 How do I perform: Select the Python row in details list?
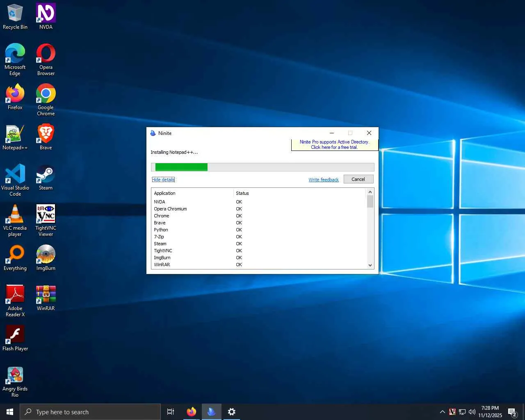(x=259, y=230)
